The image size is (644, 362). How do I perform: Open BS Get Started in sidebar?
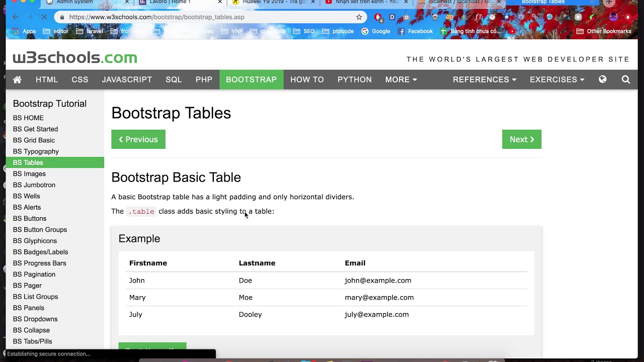[55, 129]
